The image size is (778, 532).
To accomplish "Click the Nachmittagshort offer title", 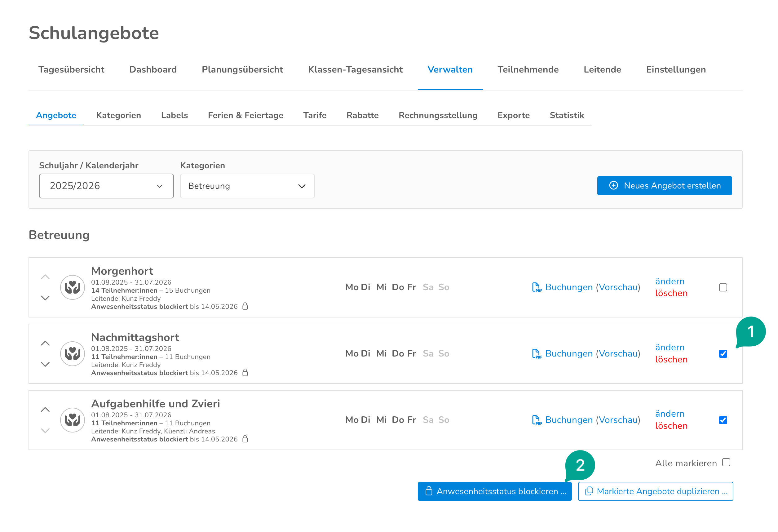I will [135, 337].
